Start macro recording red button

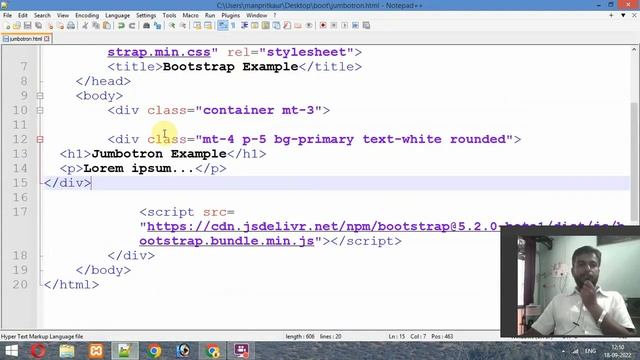(x=323, y=25)
